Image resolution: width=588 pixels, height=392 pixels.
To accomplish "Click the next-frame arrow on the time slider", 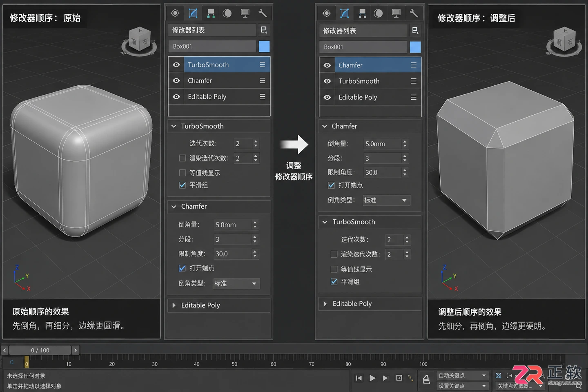I will (x=76, y=350).
